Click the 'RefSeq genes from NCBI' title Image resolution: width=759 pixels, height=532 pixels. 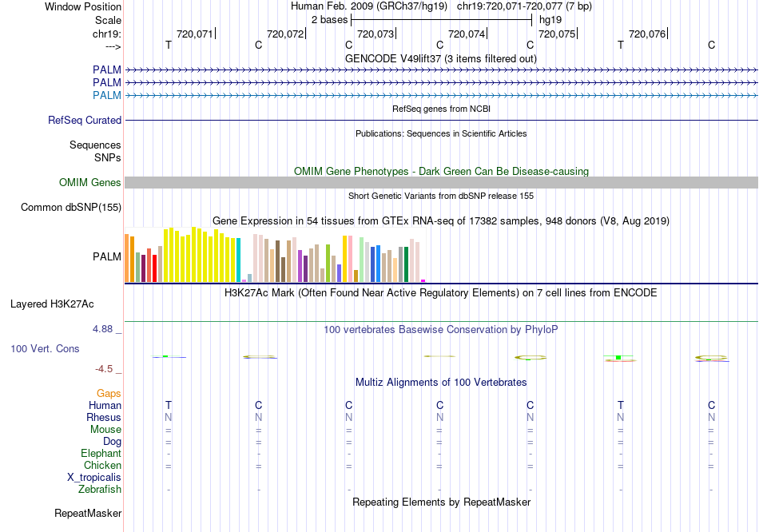[x=442, y=109]
